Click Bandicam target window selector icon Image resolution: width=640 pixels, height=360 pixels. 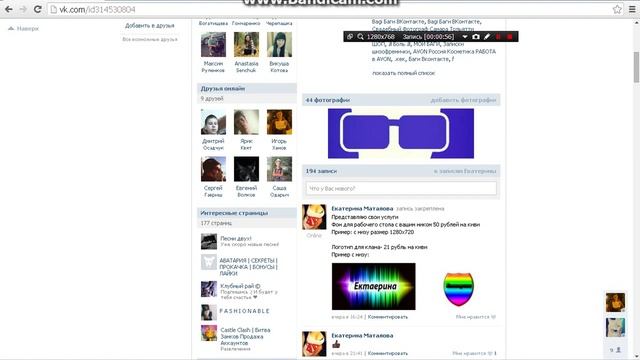coord(350,37)
